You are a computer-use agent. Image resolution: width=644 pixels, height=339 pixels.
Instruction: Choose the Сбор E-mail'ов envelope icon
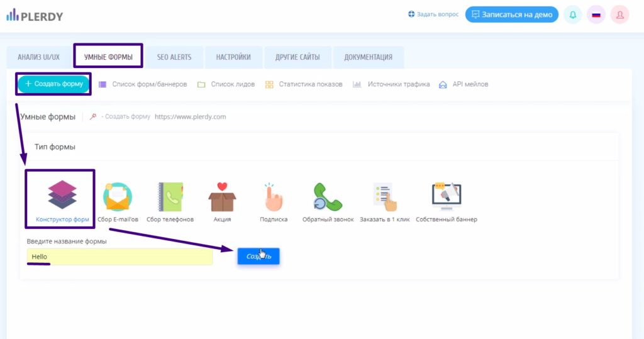click(117, 197)
